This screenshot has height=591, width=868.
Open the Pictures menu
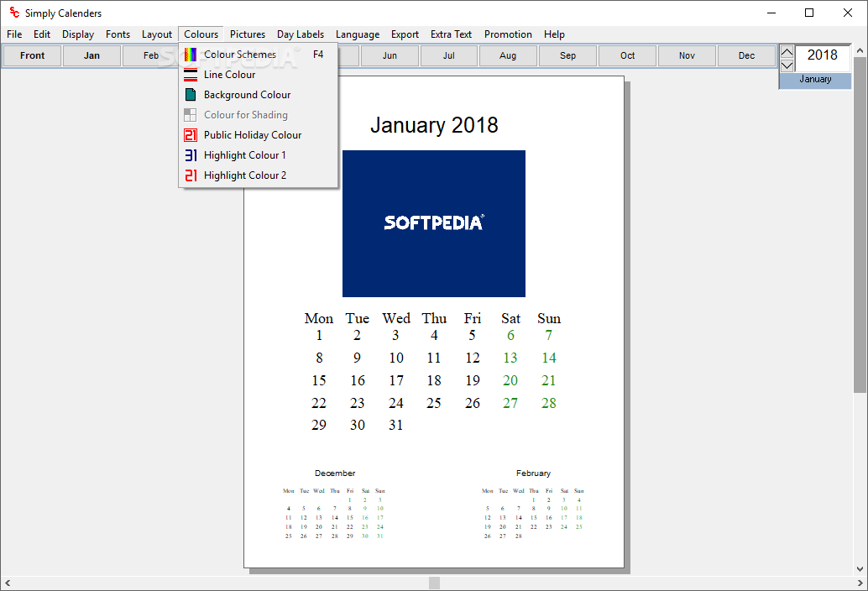(248, 34)
